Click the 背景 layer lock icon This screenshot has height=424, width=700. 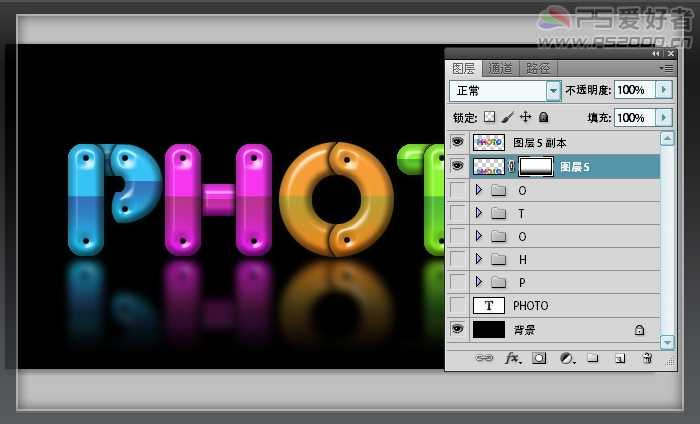639,330
